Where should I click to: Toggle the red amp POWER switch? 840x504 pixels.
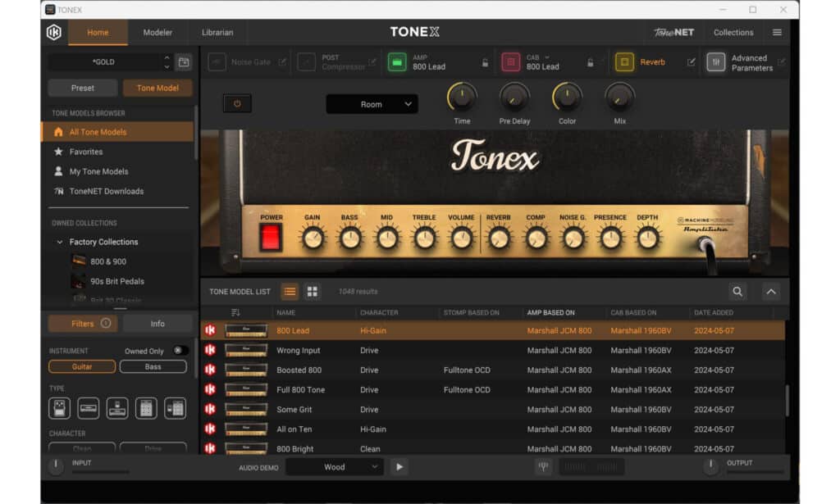coord(271,238)
